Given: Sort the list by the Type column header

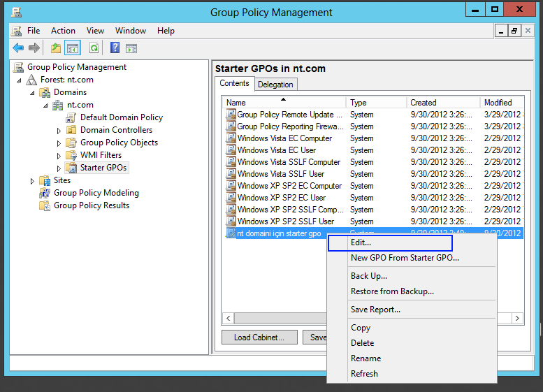Looking at the screenshot, I should 376,103.
